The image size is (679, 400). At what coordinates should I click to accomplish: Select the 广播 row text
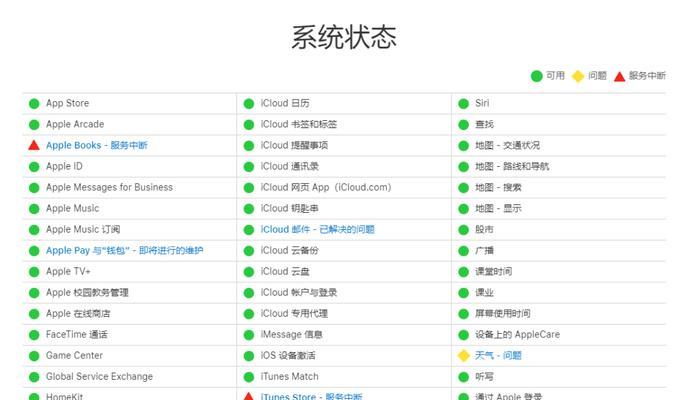click(x=484, y=251)
